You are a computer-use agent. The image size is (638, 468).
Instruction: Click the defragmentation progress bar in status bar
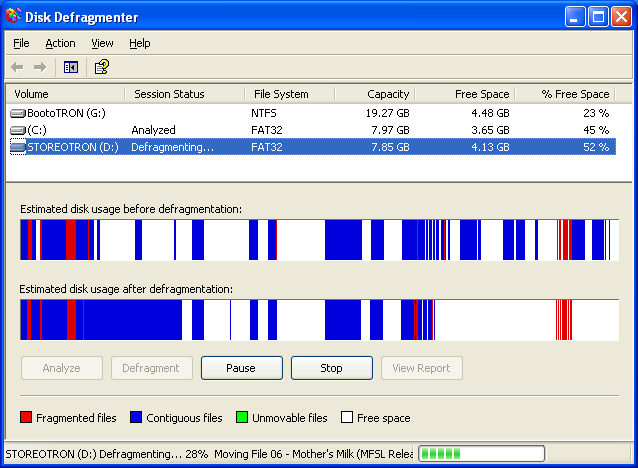coord(481,454)
